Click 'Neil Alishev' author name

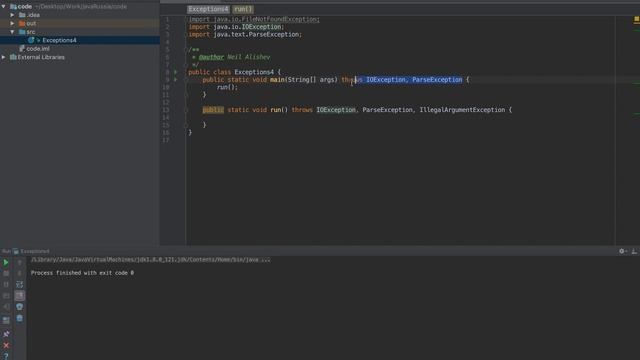[x=249, y=57]
